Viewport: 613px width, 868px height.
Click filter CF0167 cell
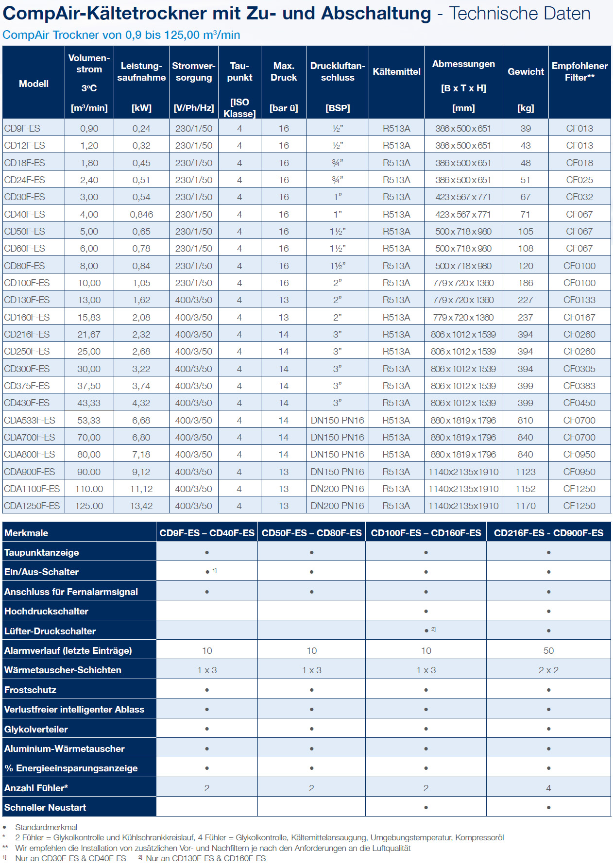point(579,317)
